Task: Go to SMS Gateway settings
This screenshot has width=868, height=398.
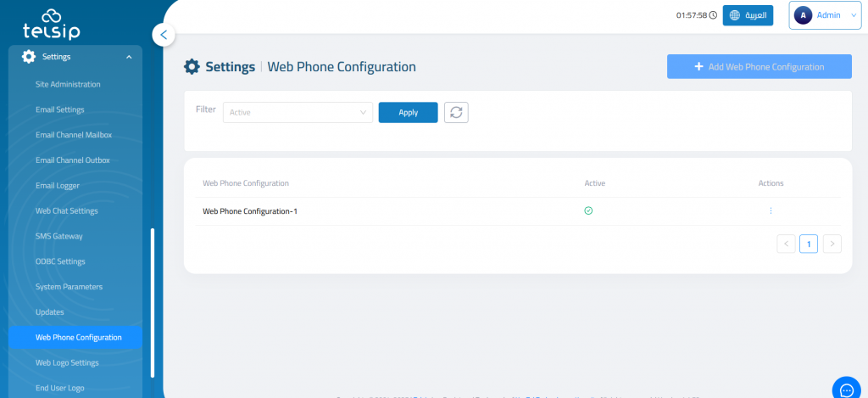Action: 59,236
